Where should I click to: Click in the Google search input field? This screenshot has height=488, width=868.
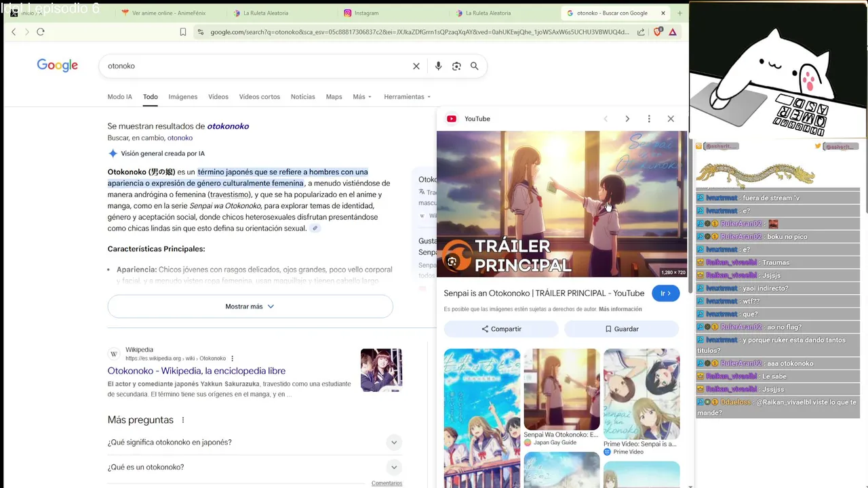tap(258, 66)
